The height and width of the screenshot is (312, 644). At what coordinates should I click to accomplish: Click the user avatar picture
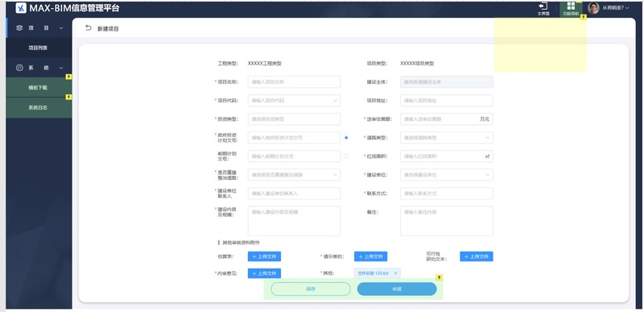pyautogui.click(x=593, y=8)
